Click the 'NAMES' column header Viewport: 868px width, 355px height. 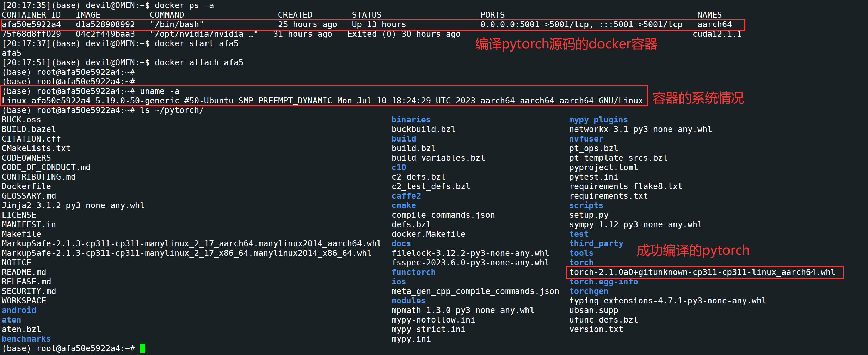point(709,15)
